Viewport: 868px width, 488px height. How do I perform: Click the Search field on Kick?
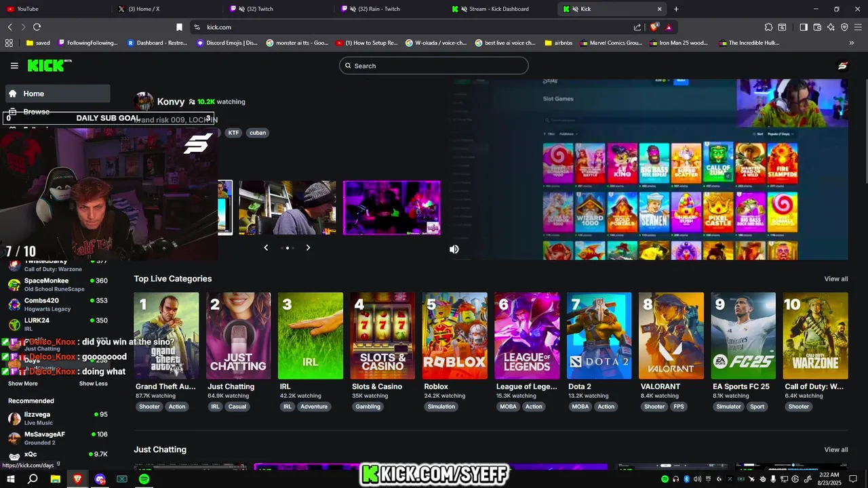click(x=434, y=66)
